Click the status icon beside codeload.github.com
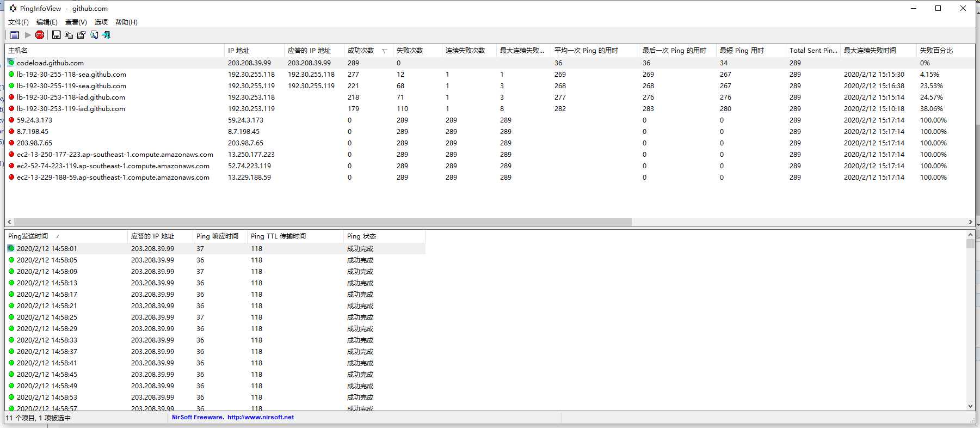The width and height of the screenshot is (980, 428). pos(11,63)
